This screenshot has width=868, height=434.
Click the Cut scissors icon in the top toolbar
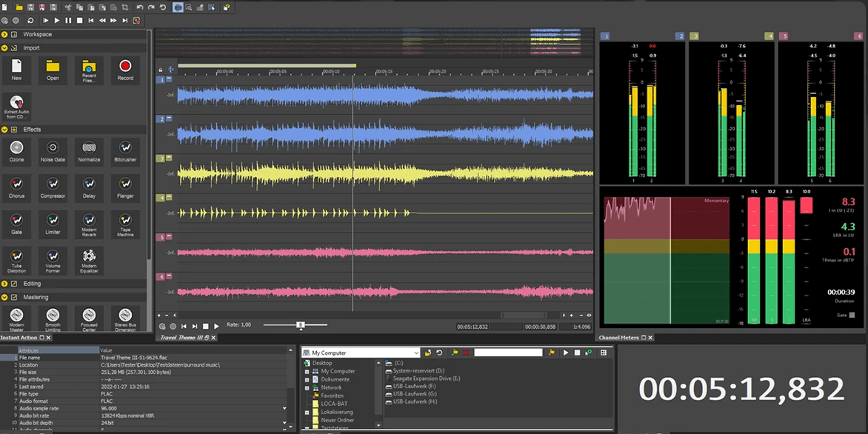pyautogui.click(x=68, y=7)
